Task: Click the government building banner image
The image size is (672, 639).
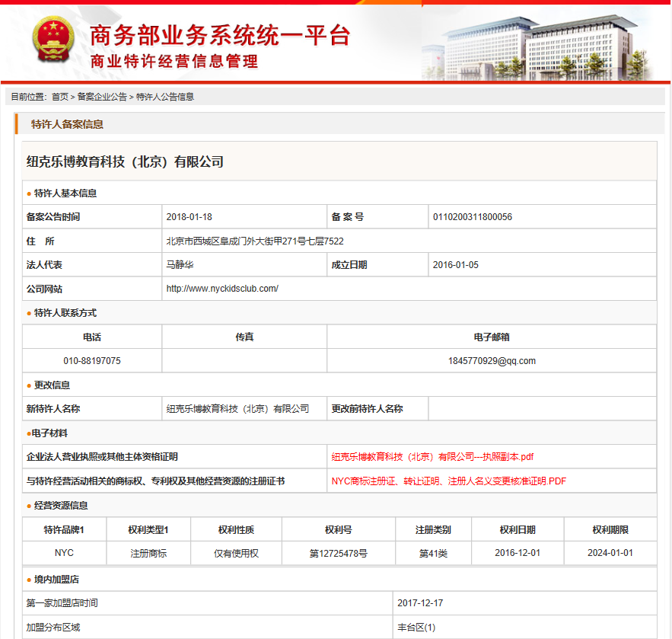Action: 538,47
